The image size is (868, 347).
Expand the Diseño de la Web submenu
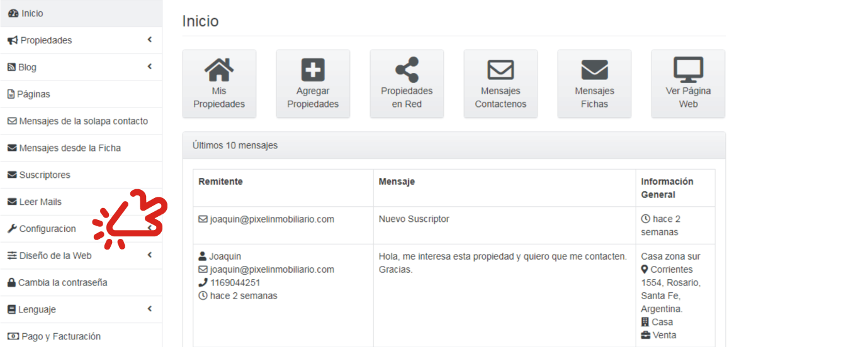[x=150, y=255]
